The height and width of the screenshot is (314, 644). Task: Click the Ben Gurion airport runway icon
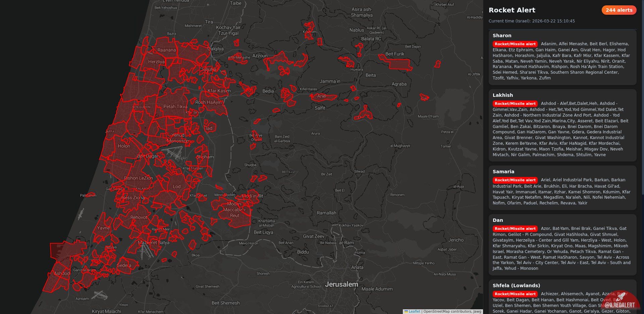(x=174, y=154)
